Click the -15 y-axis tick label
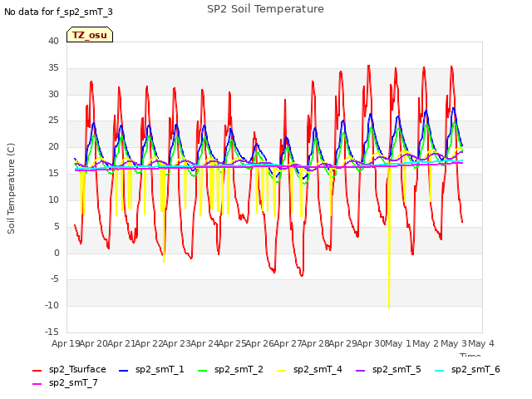Image resolution: width=532 pixels, height=399 pixels. click(52, 332)
